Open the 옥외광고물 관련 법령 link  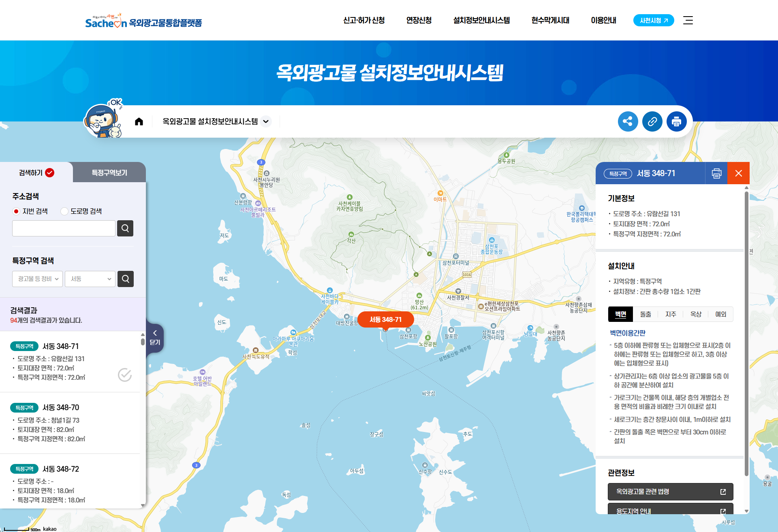[670, 492]
